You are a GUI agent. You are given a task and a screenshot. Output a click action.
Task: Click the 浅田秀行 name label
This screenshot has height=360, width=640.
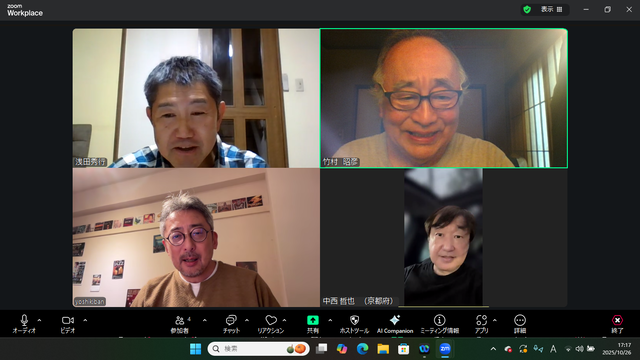(90, 162)
